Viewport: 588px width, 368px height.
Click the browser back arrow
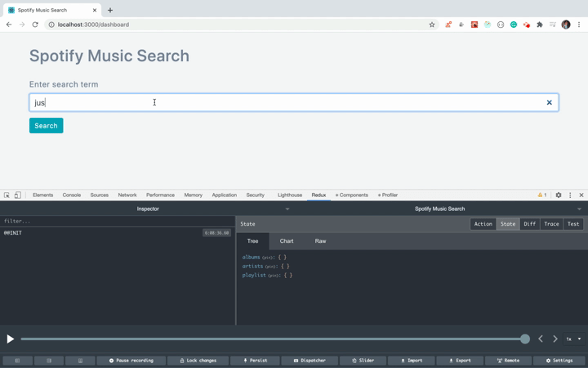click(9, 25)
